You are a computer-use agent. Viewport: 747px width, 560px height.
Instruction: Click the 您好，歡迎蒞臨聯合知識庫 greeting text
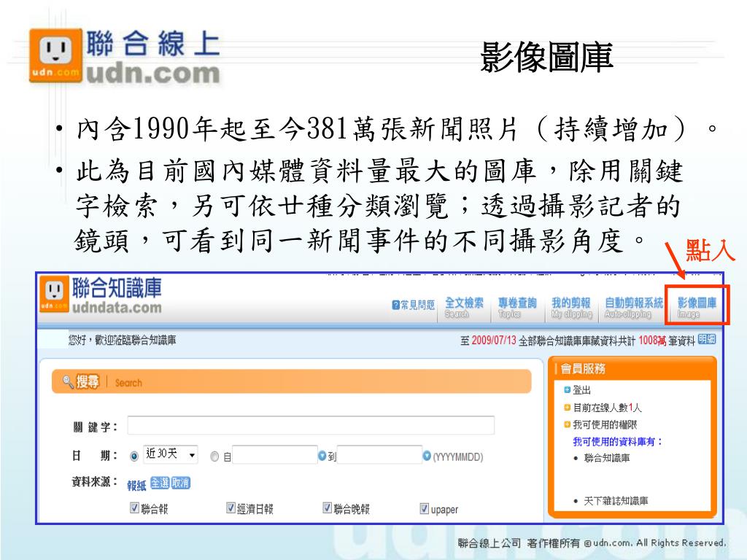pyautogui.click(x=122, y=340)
